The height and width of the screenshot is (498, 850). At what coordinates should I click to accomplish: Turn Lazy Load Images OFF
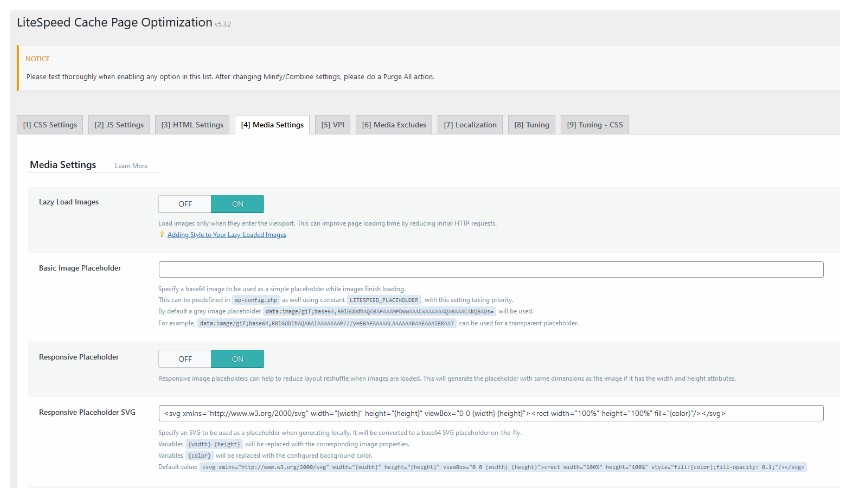(185, 204)
